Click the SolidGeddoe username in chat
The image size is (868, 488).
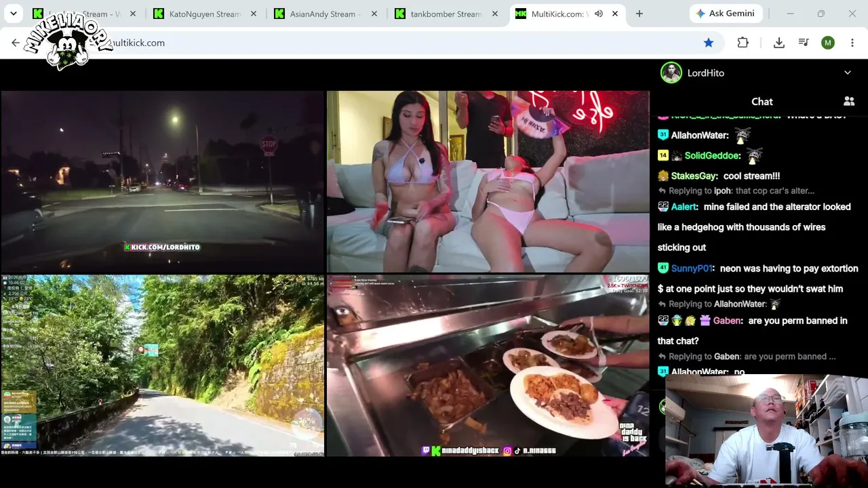[712, 156]
